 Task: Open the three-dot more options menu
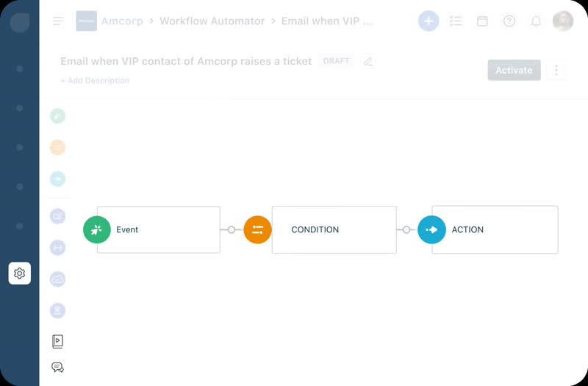pos(556,70)
